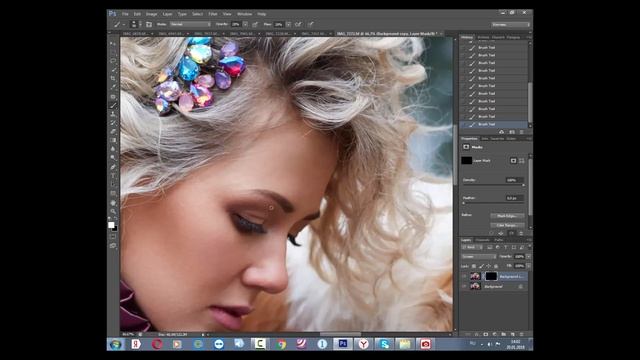This screenshot has height=360, width=640.
Task: Lock transparent pixels in Layers panel
Action: [x=474, y=266]
